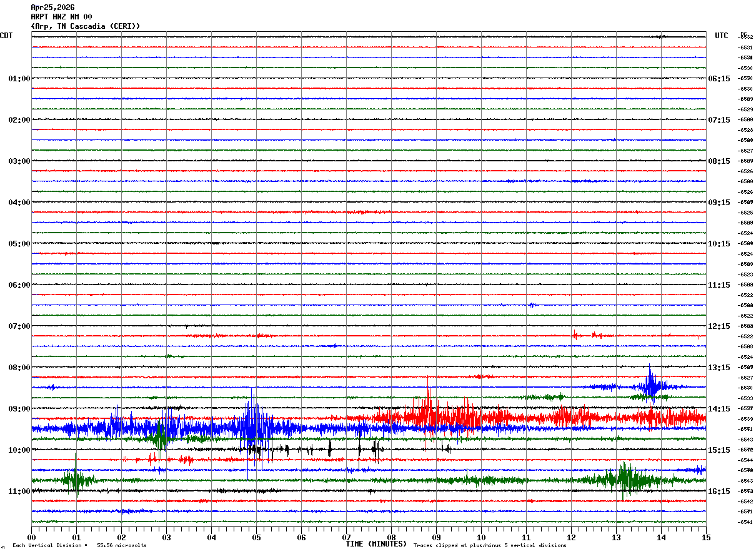Select the 06:15 UTC row label

click(x=719, y=79)
